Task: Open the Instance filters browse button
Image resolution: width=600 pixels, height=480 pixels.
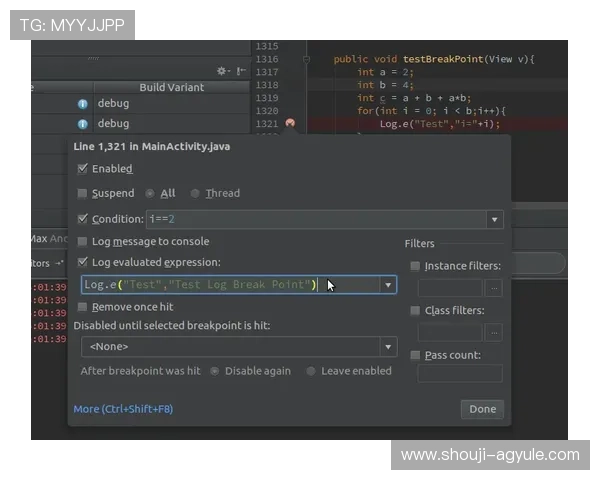Action: tap(493, 288)
